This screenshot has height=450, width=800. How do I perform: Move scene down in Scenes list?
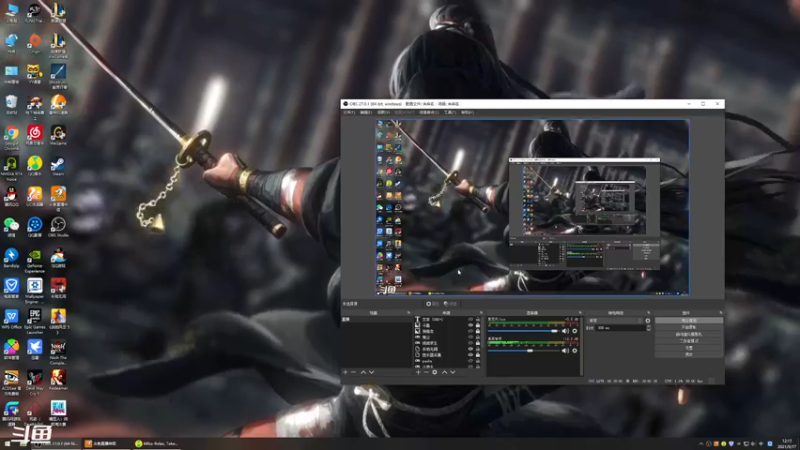371,372
